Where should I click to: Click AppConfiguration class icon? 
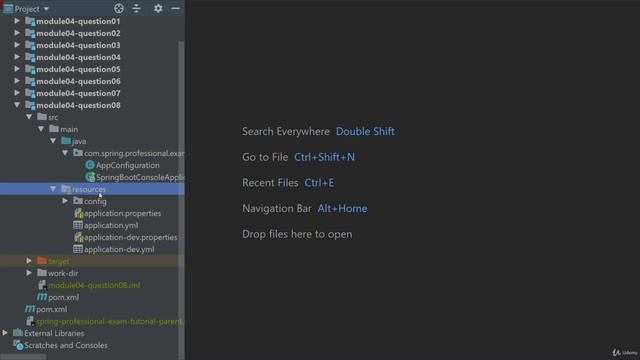point(90,165)
